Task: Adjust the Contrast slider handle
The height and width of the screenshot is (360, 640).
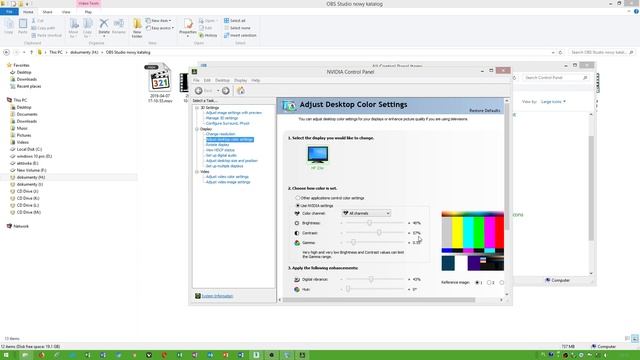Action: point(379,233)
